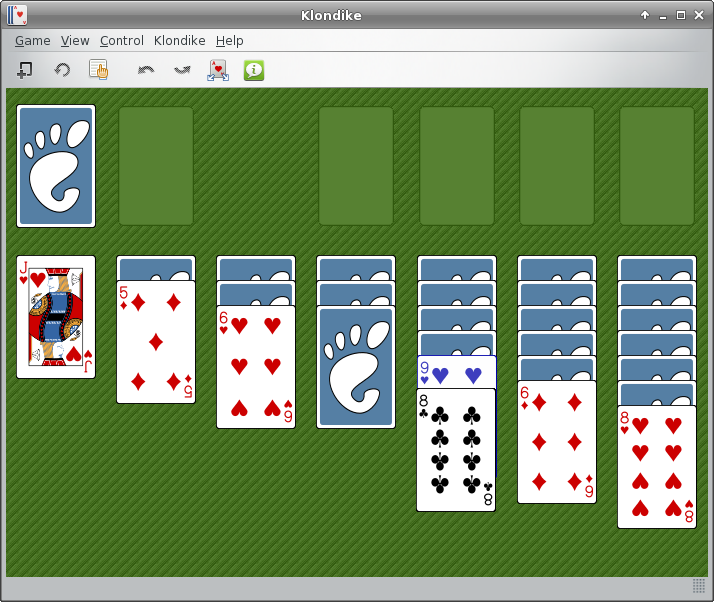Minimize the Klondike window
Image resolution: width=714 pixels, height=602 pixels.
663,16
